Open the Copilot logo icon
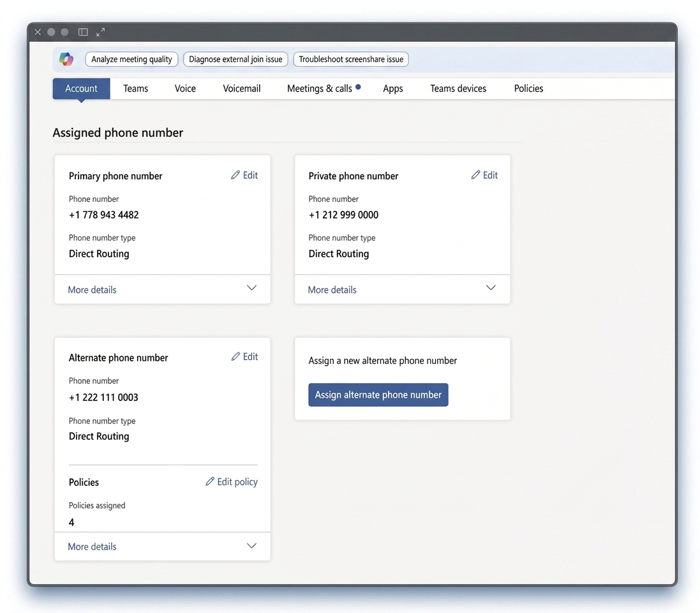 pyautogui.click(x=66, y=59)
